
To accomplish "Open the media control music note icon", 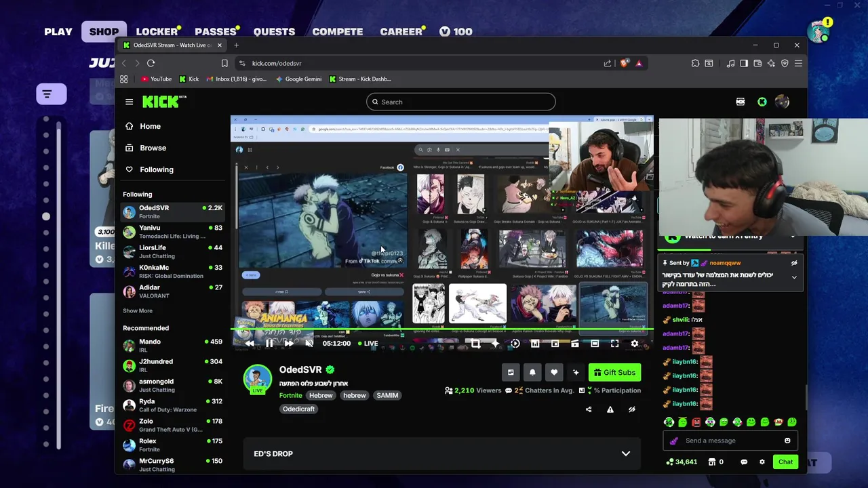I will pos(730,63).
